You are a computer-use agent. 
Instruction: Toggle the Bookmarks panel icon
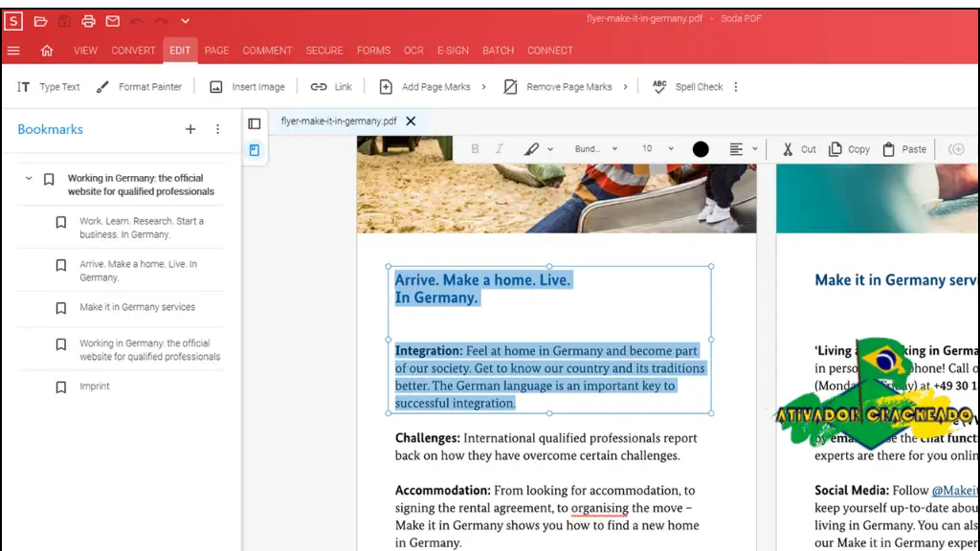255,150
